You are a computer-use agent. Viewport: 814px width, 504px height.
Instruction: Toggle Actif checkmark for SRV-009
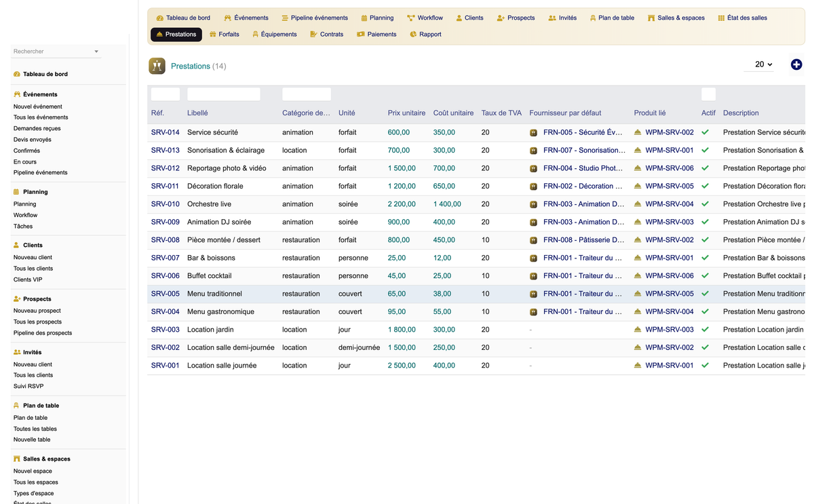coord(705,222)
